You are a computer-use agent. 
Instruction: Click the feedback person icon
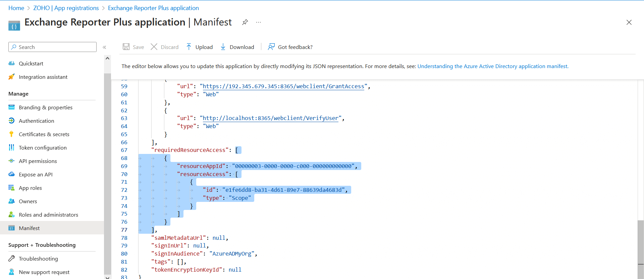point(271,47)
